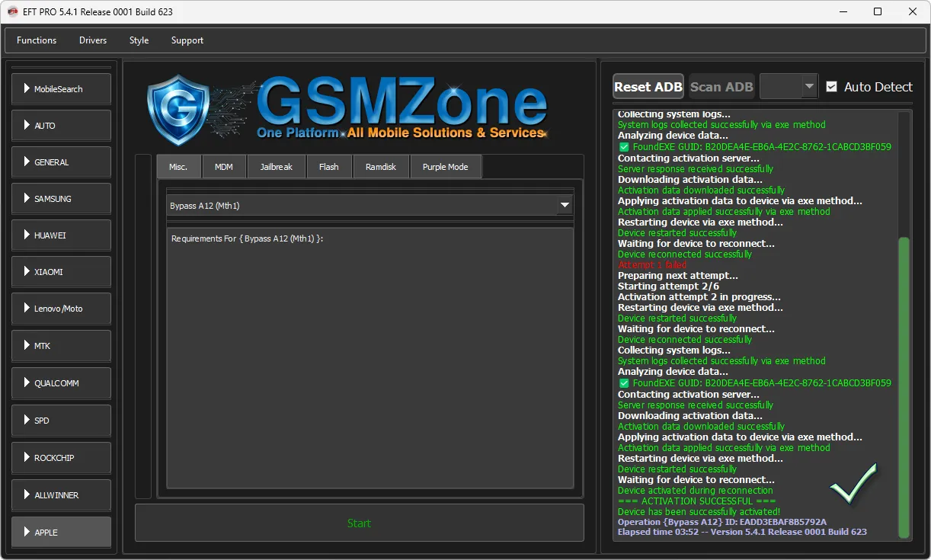
Task: Click the green success checkmark icon
Action: tap(853, 483)
